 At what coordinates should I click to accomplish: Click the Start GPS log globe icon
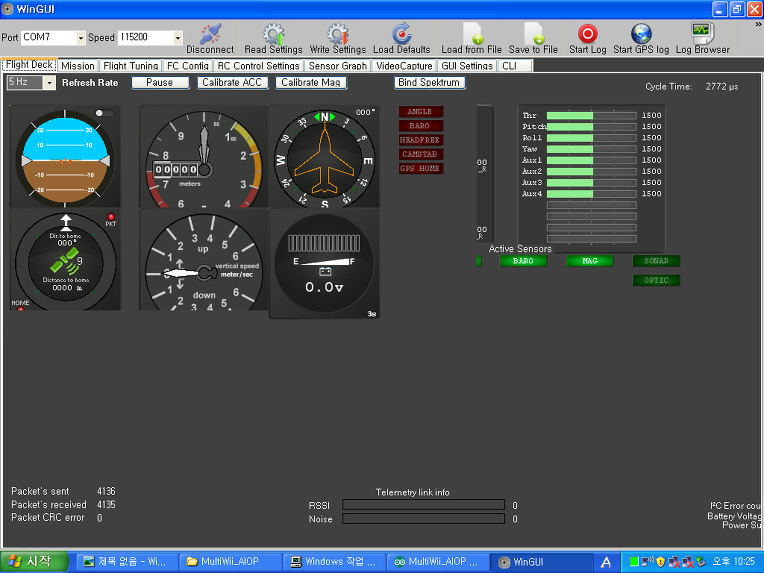[641, 34]
